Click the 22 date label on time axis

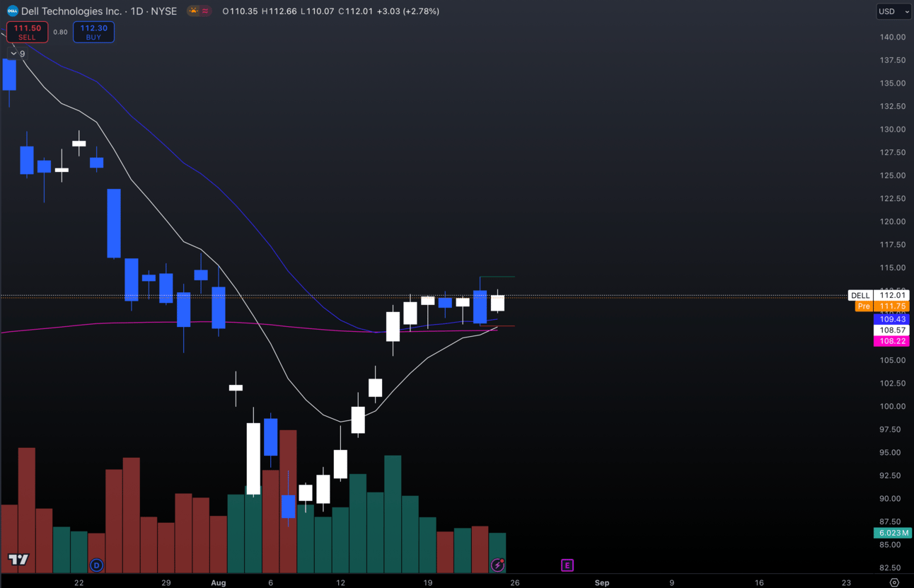79,583
